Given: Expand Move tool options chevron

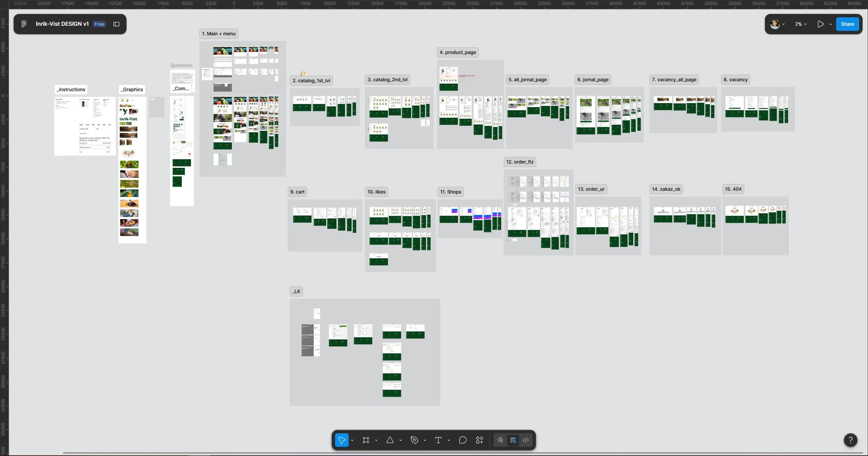Looking at the screenshot, I should coord(352,440).
